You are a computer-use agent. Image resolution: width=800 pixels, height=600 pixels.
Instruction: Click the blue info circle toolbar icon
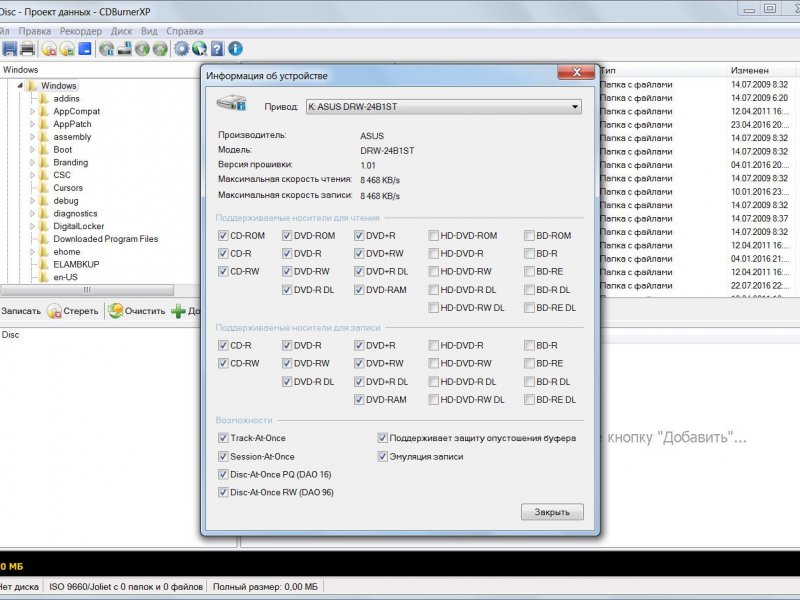[235, 49]
